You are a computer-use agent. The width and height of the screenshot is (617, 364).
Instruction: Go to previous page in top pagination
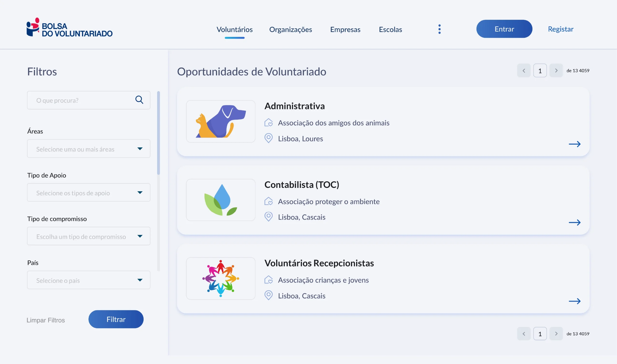coord(523,71)
